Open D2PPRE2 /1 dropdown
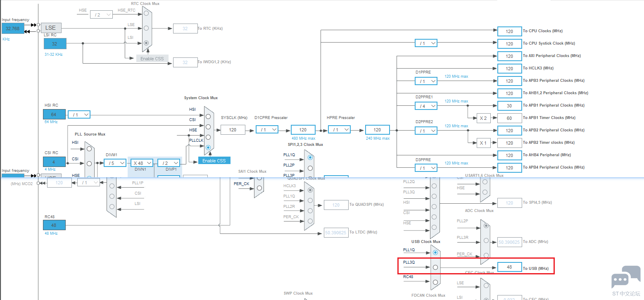644x300 pixels. [x=426, y=131]
